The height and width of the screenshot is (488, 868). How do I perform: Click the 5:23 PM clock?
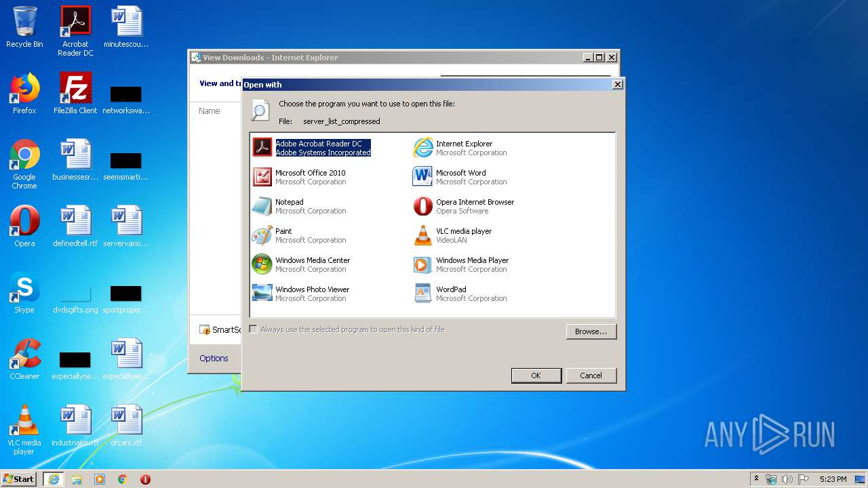click(x=833, y=479)
